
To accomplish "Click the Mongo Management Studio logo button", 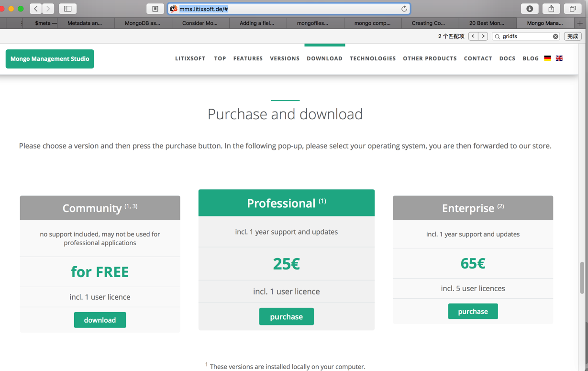I will pyautogui.click(x=50, y=59).
